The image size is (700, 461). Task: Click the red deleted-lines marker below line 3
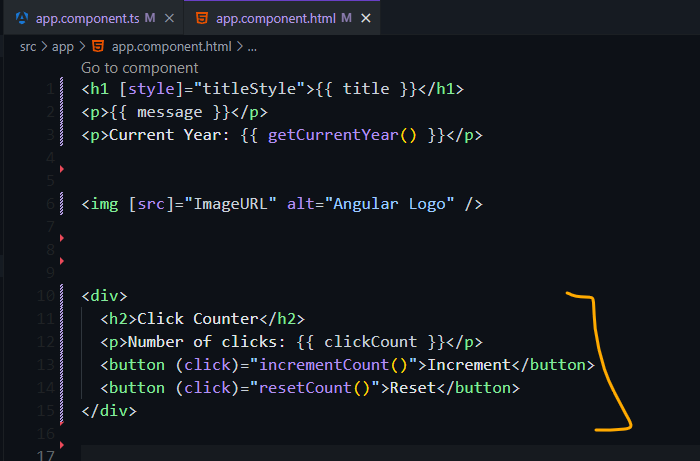(62, 169)
